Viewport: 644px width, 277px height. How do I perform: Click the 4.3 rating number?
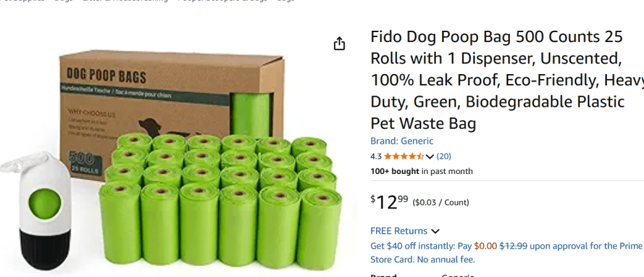(376, 156)
